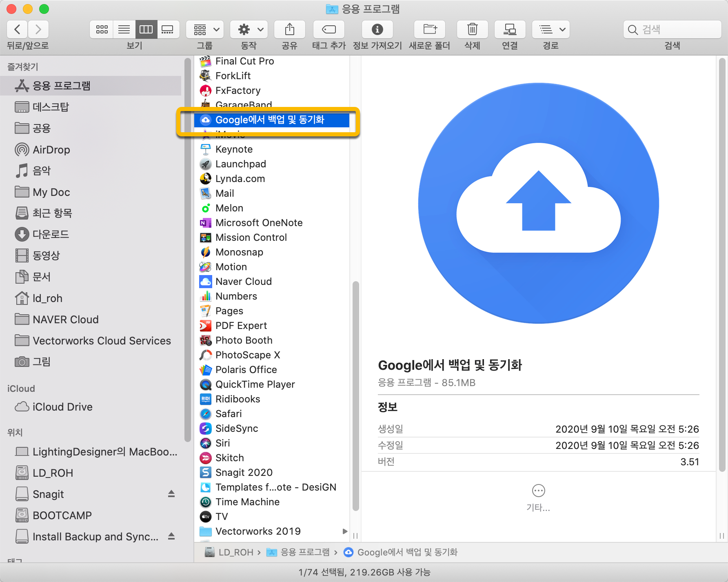Select Time Machine app

tap(272, 502)
